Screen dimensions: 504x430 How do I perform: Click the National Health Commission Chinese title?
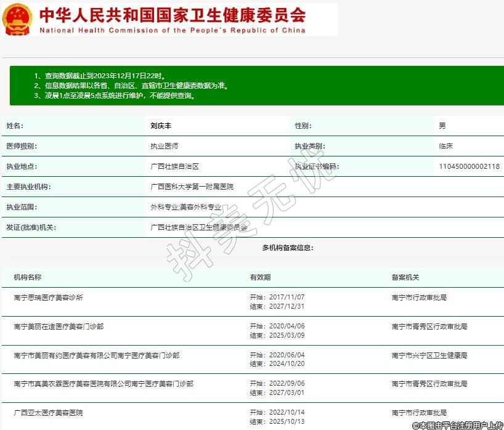pos(173,14)
